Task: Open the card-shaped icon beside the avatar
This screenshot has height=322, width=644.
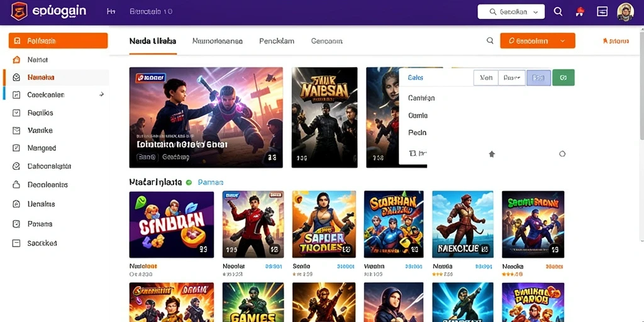Action: coord(602,11)
